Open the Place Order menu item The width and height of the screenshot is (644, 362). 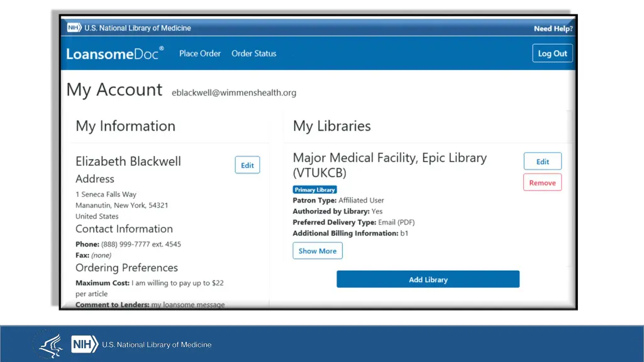pos(200,53)
